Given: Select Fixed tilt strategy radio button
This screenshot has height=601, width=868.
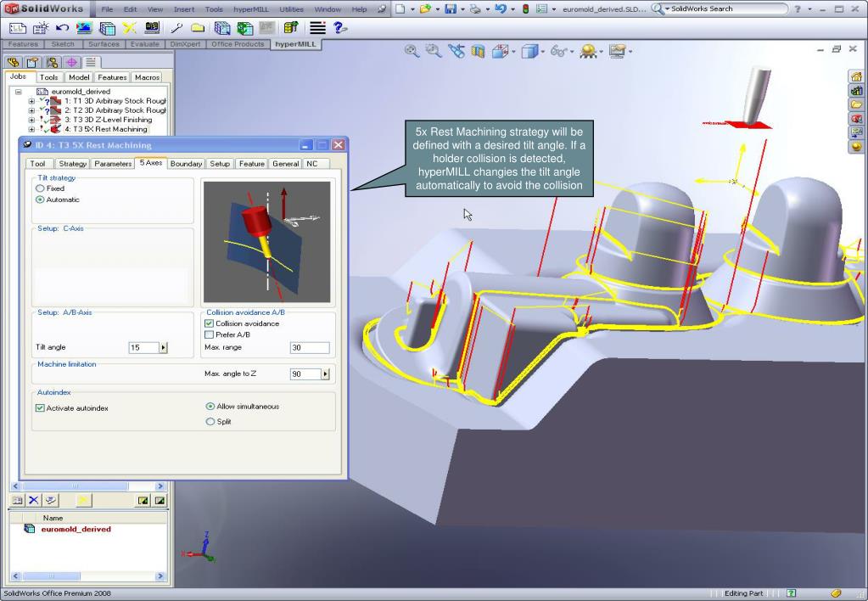Looking at the screenshot, I should [40, 188].
